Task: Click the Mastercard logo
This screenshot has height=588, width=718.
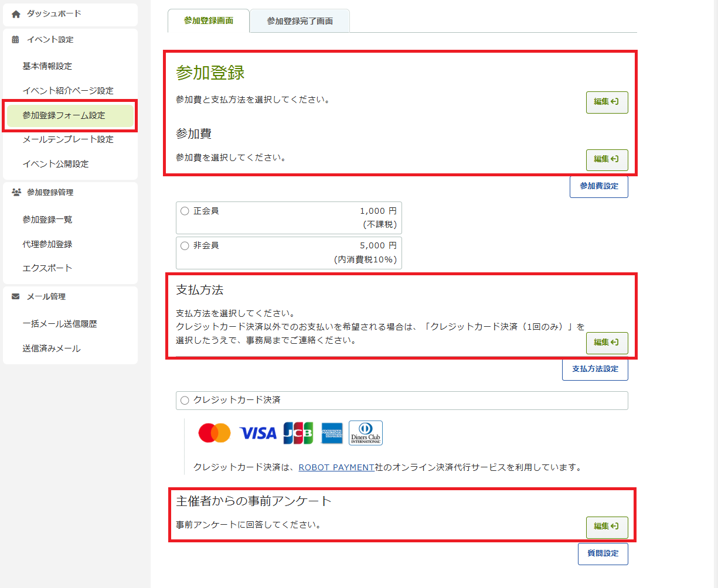Action: [x=215, y=433]
